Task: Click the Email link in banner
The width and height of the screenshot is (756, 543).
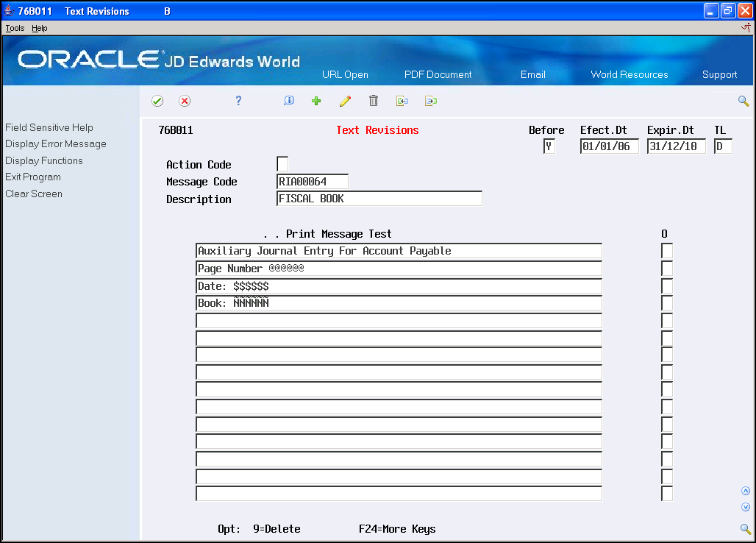Action: click(532, 74)
